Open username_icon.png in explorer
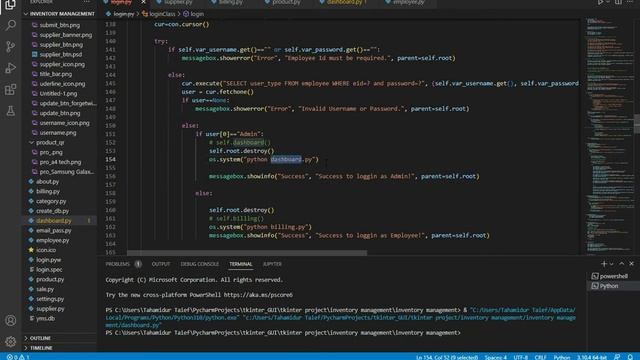 64,123
